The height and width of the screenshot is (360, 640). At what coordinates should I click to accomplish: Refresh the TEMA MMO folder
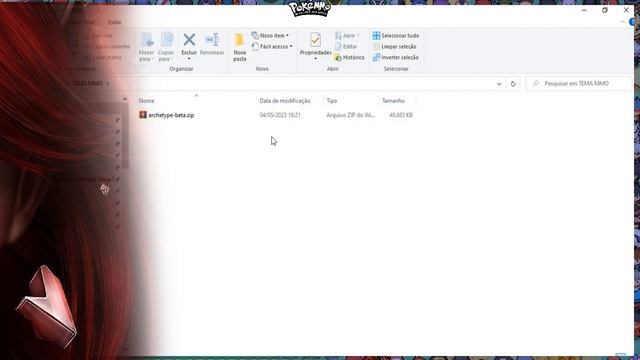click(x=513, y=84)
